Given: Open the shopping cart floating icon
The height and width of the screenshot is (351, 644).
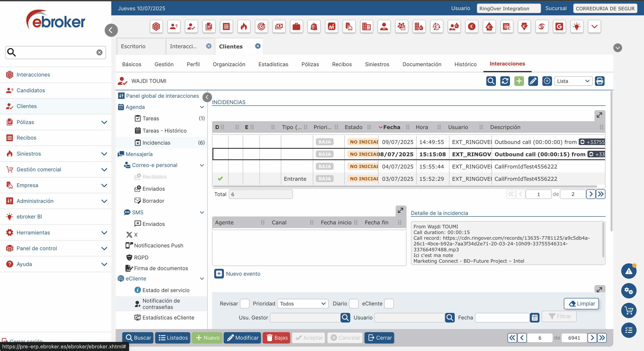Looking at the screenshot, I should pos(629,310).
